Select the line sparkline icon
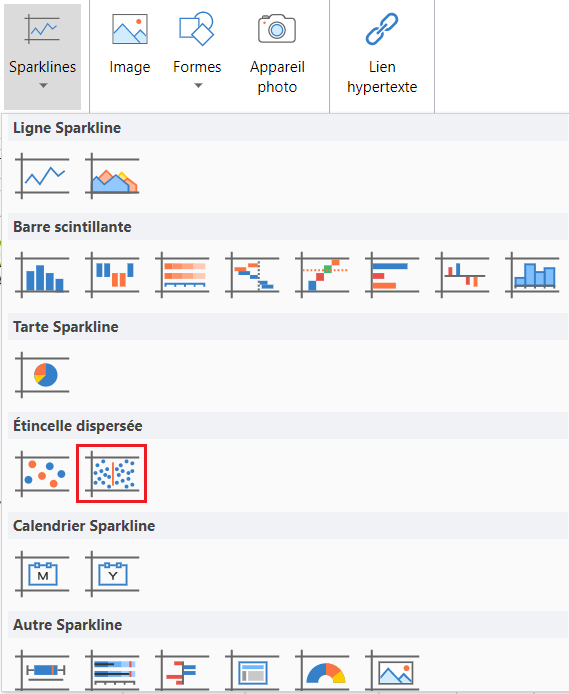 (42, 176)
